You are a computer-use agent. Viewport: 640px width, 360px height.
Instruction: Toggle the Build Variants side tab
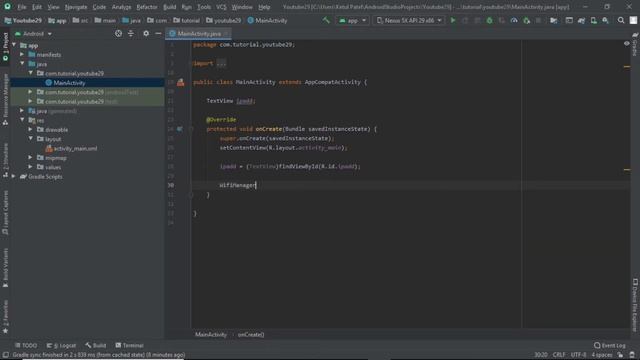(5, 267)
